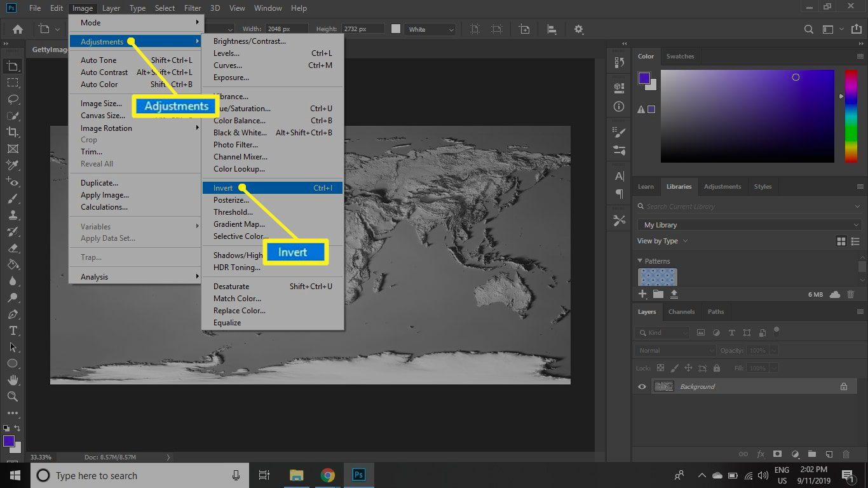Add content with Libraries plus button
The width and height of the screenshot is (868, 488).
[x=642, y=294]
